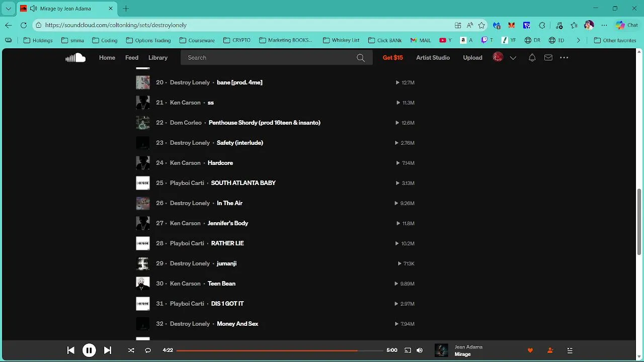Toggle shuffle in player bar

[x=131, y=350]
